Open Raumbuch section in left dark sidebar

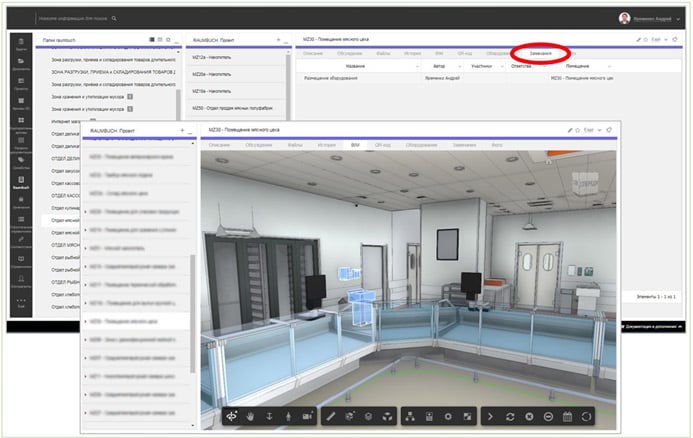(21, 182)
